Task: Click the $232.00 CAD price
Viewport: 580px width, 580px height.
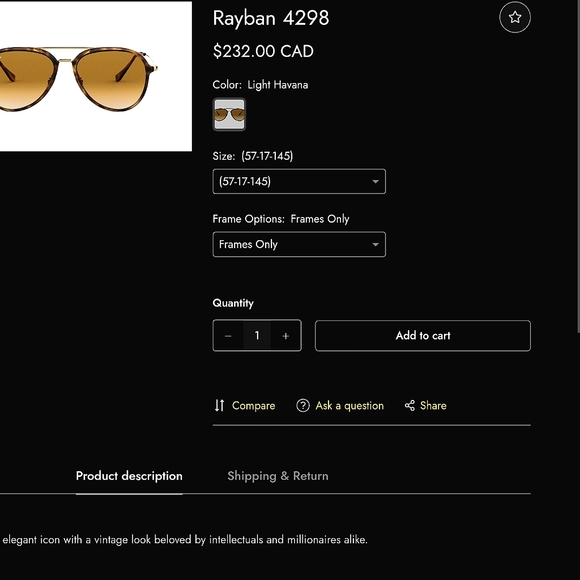Action: click(x=263, y=51)
